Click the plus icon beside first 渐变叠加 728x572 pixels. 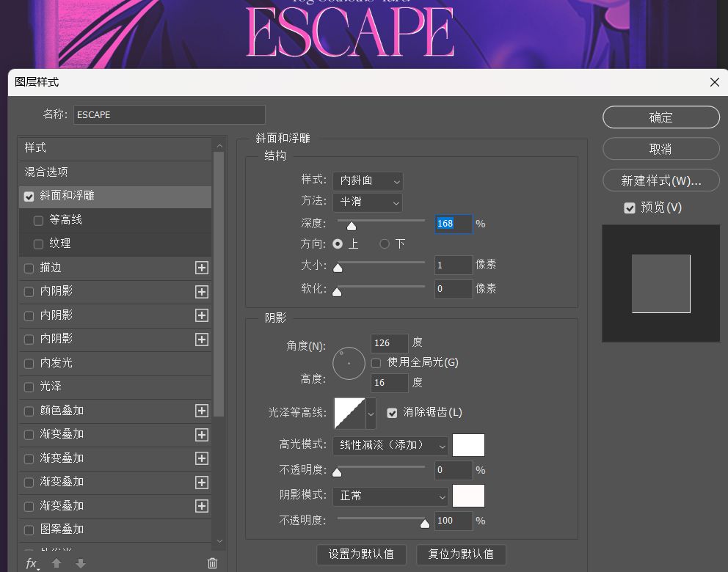tap(202, 435)
